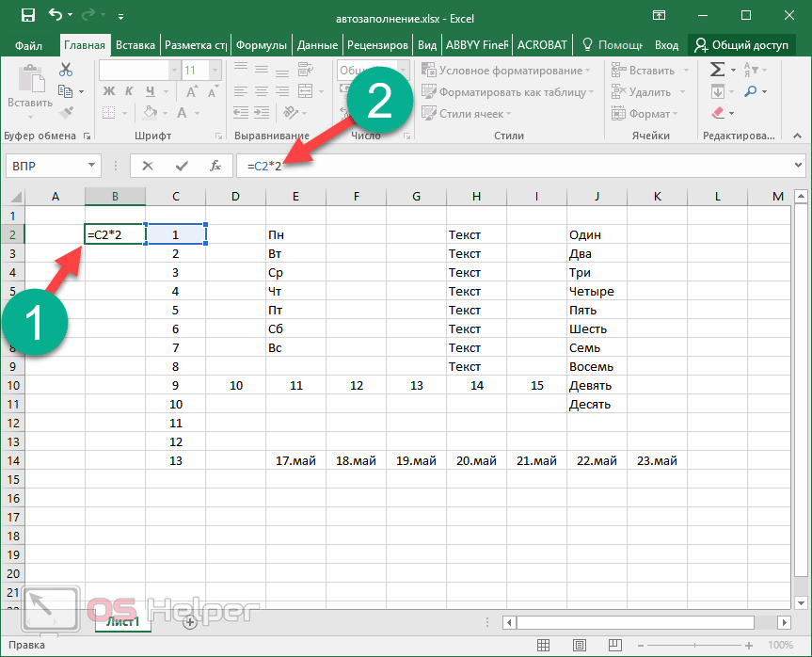Expand the Name Box dropdown showing ВПР
The width and height of the screenshot is (812, 657).
click(91, 166)
